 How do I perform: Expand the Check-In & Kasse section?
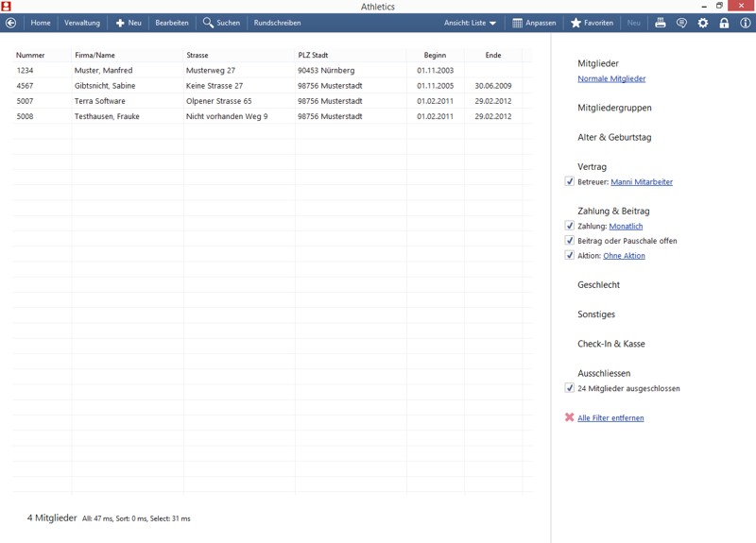610,344
